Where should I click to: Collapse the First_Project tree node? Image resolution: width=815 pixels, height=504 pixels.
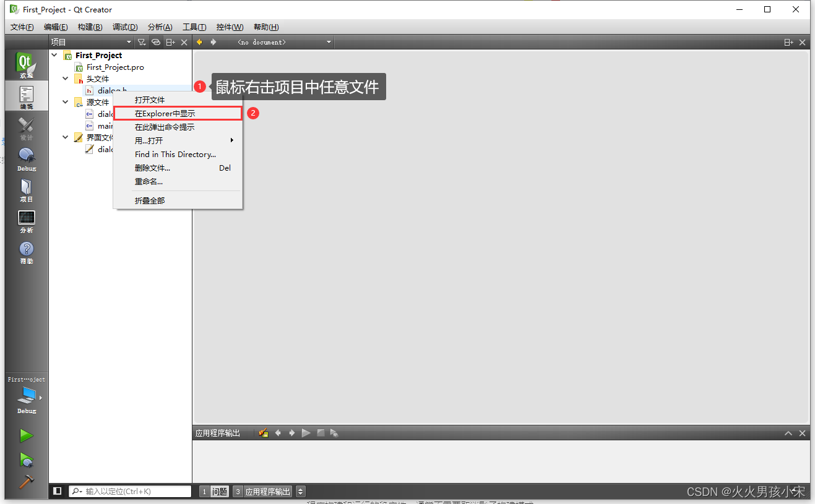[x=54, y=55]
